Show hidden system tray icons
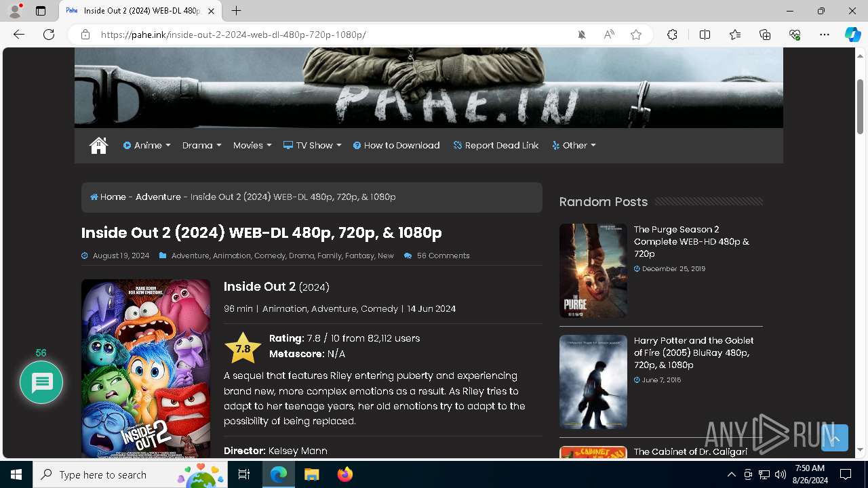The height and width of the screenshot is (488, 868). coord(731,474)
